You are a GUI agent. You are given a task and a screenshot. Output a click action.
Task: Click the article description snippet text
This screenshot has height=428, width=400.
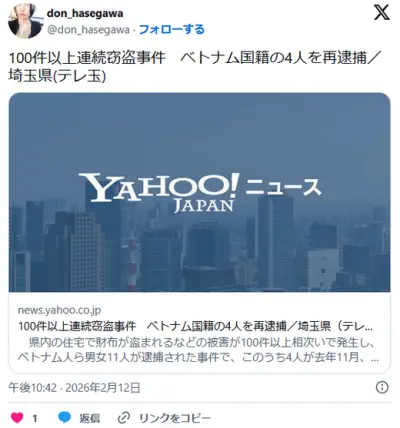198,350
